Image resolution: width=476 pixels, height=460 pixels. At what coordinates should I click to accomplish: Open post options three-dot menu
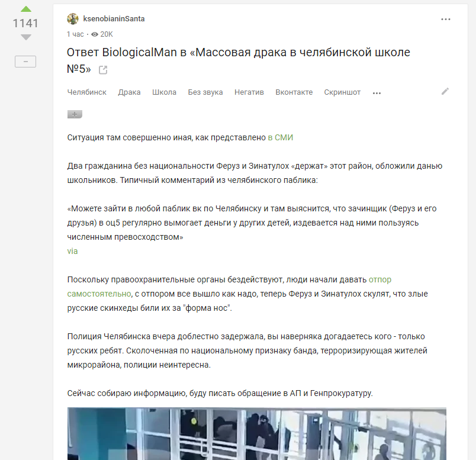coord(445,19)
